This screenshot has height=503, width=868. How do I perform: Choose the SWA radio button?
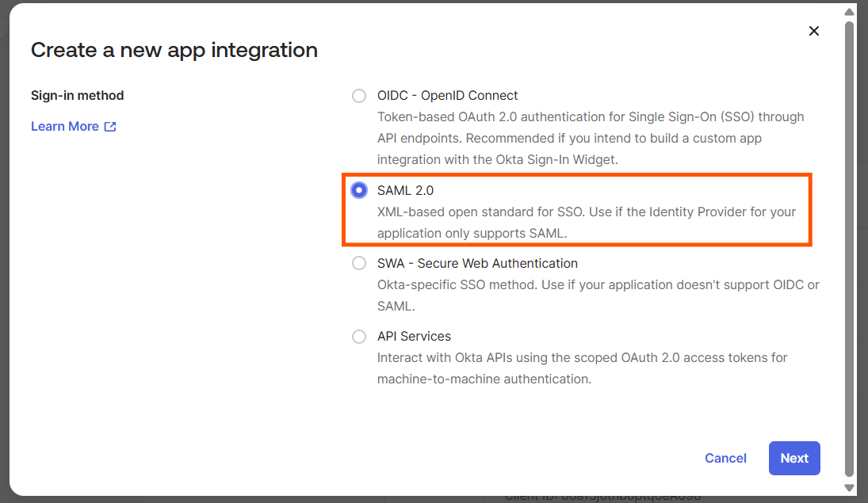point(359,264)
